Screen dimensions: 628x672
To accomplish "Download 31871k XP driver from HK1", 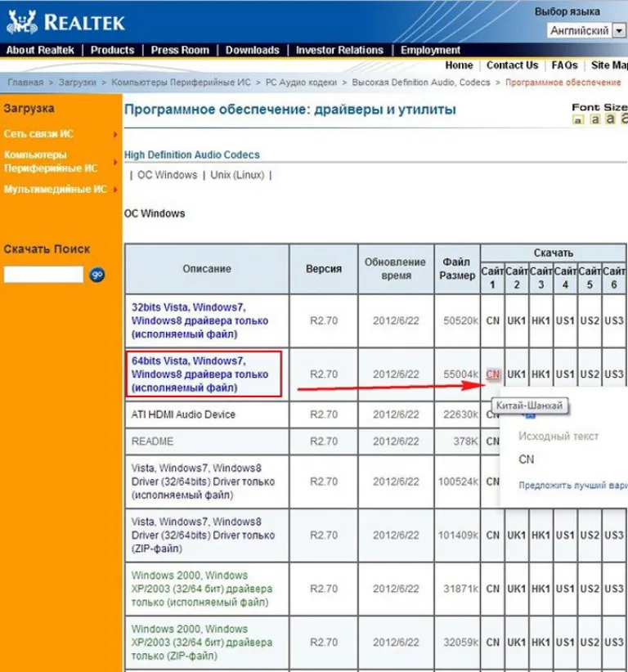I will [541, 589].
